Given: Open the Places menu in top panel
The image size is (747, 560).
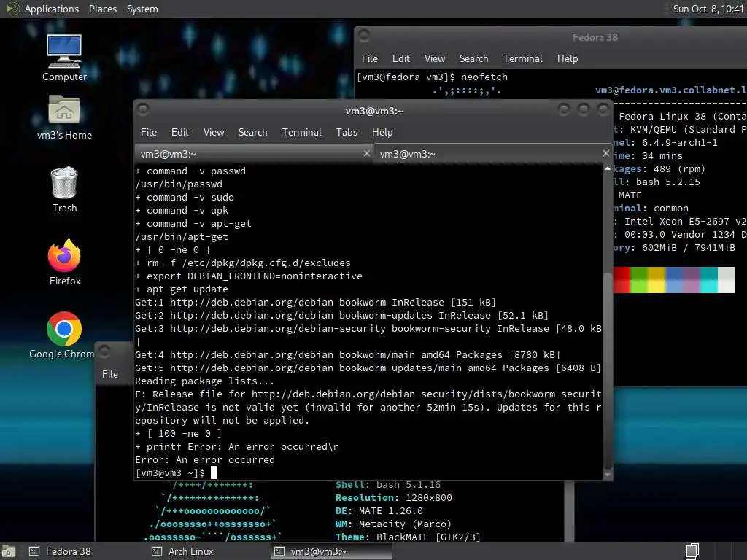Looking at the screenshot, I should pos(102,9).
